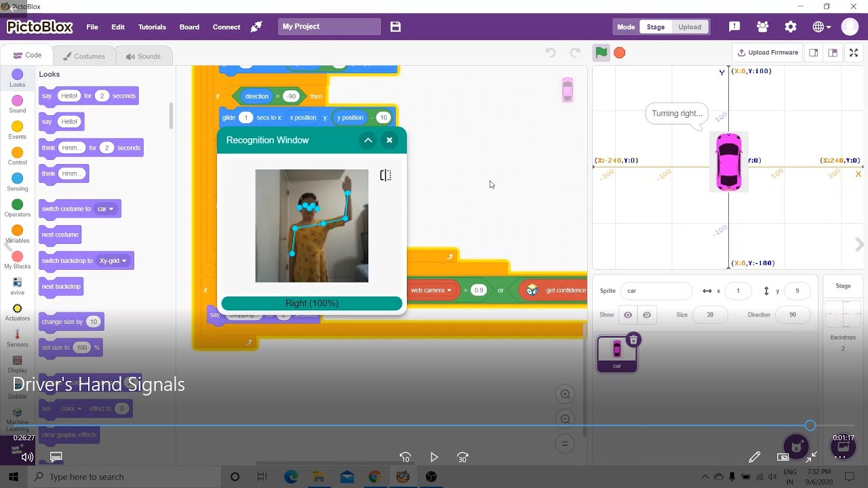
Task: Switch to the Code tab
Action: click(x=28, y=56)
